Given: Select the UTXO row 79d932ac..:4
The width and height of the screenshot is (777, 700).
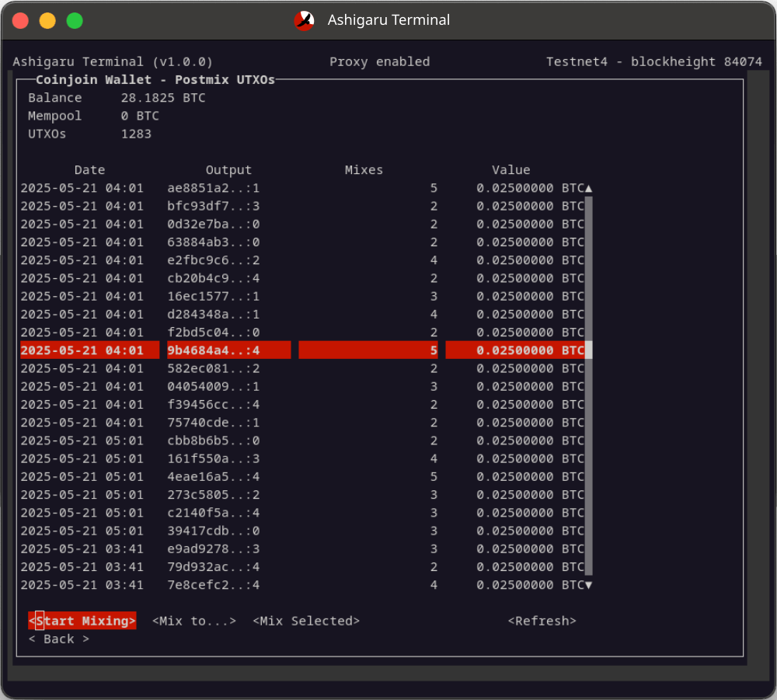Looking at the screenshot, I should coord(303,566).
